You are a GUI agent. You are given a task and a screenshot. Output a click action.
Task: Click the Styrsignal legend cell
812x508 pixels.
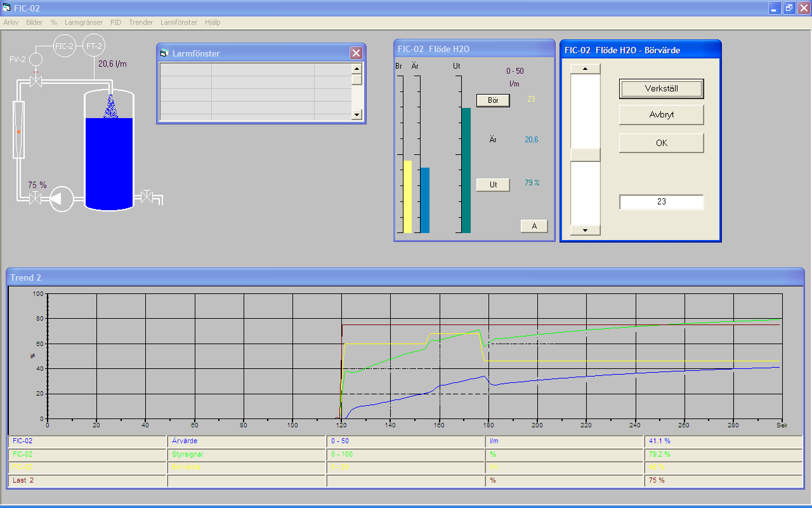point(246,455)
